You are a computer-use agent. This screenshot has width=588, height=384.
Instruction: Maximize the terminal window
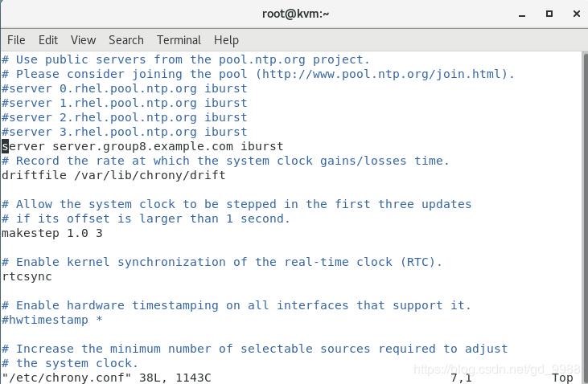(549, 14)
